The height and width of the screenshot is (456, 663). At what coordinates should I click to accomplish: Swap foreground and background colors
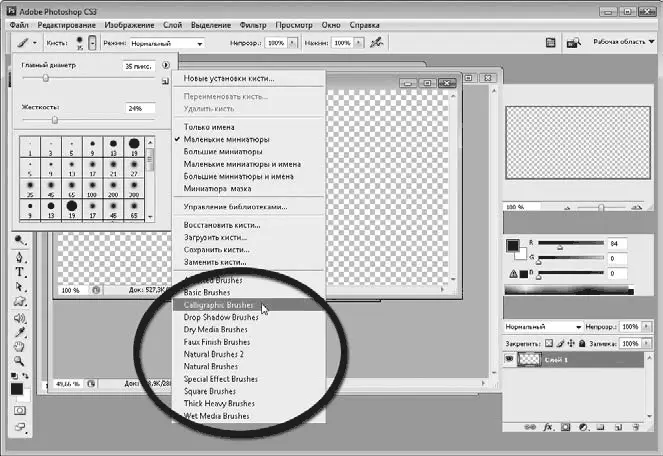tap(25, 376)
